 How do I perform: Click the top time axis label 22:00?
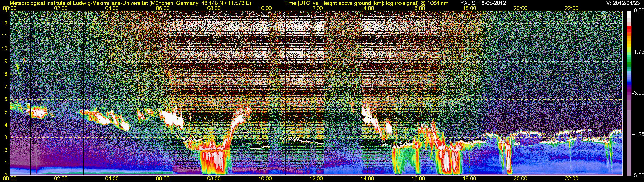click(571, 8)
